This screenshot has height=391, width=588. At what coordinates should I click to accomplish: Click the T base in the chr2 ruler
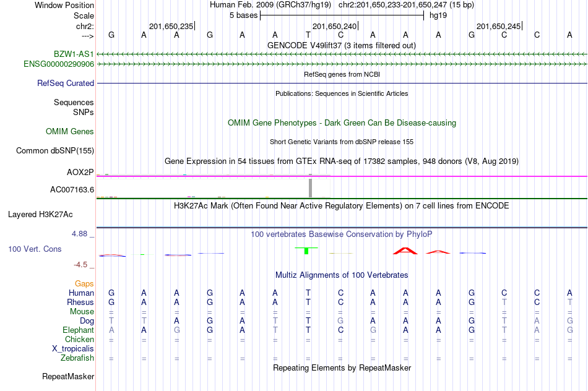click(x=308, y=35)
